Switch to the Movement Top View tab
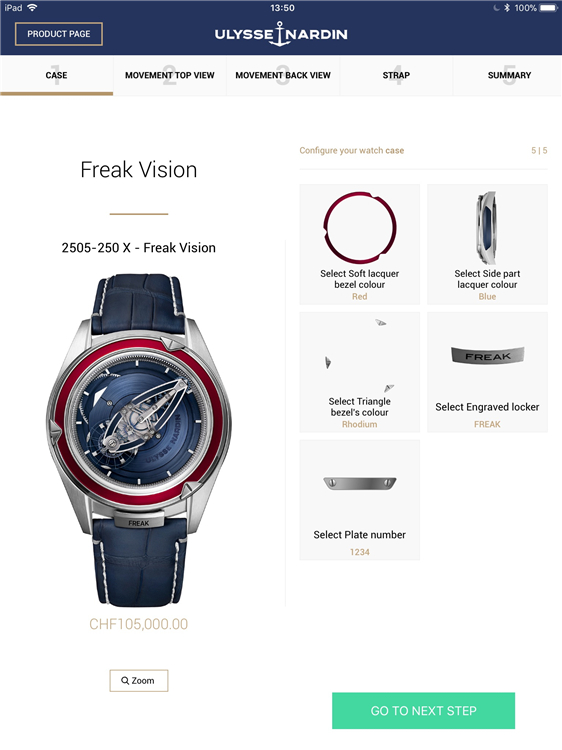 point(169,76)
